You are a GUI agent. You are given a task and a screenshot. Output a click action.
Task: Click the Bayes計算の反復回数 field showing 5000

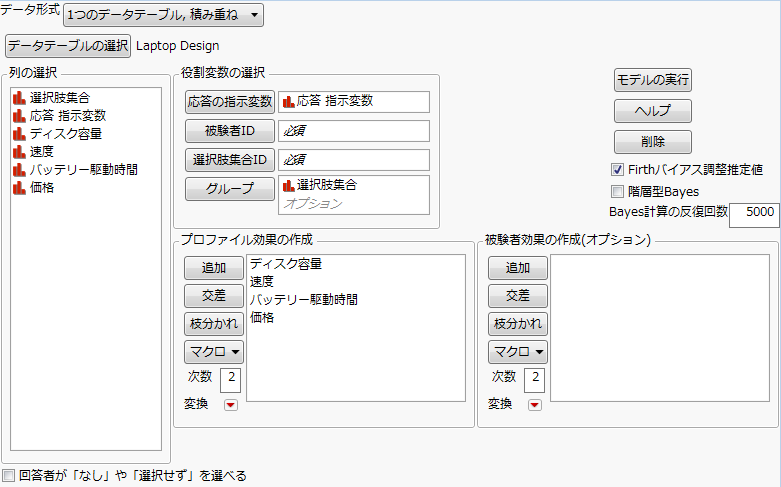coord(755,215)
